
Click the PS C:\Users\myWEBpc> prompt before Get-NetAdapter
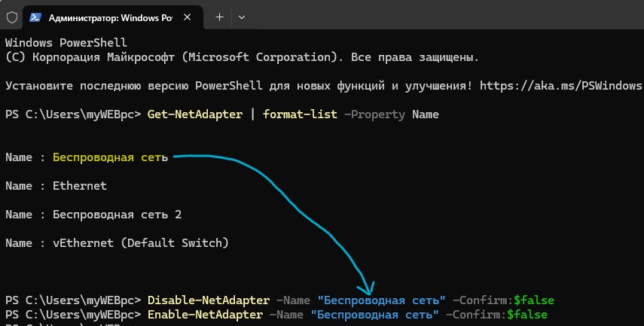[73, 114]
